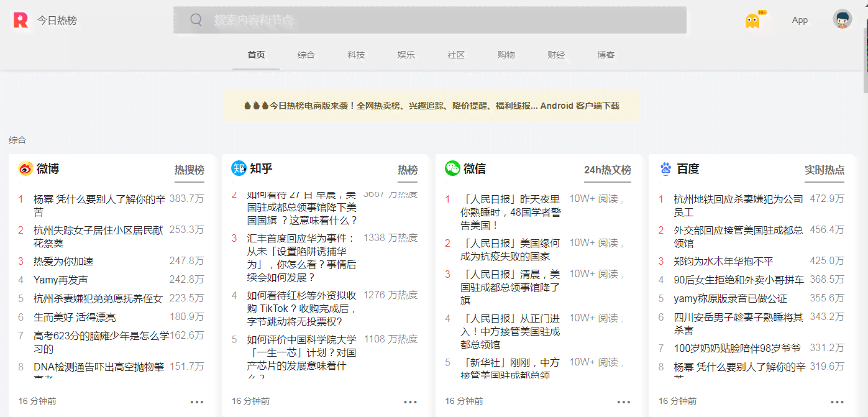Viewport: 868px width, 417px height.
Task: Open more options on the 微信 card
Action: pos(624,401)
